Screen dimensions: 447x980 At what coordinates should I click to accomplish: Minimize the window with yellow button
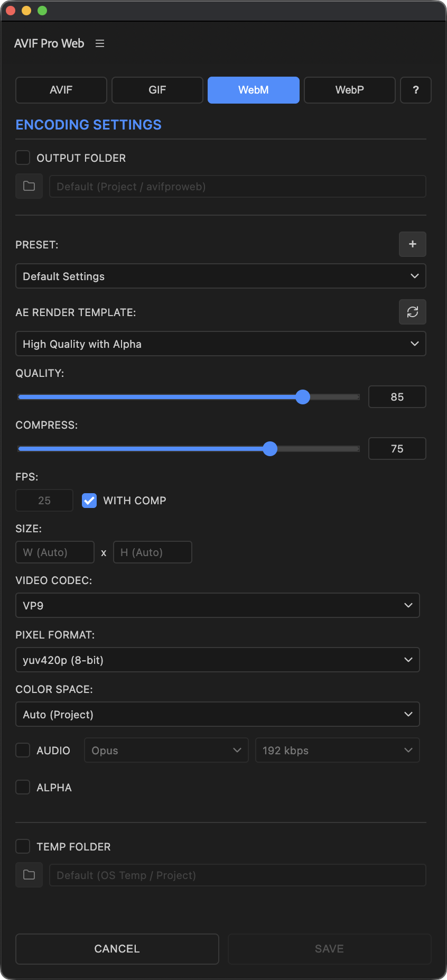point(26,11)
